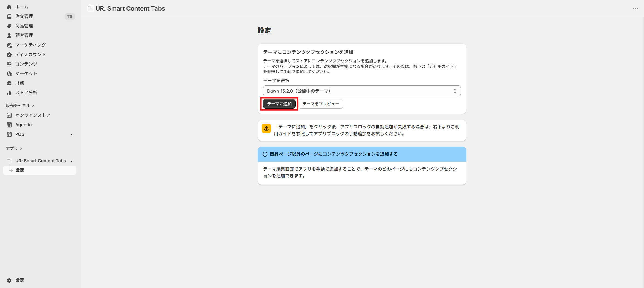
Task: Click the info circle icon in blue banner
Action: point(265,154)
